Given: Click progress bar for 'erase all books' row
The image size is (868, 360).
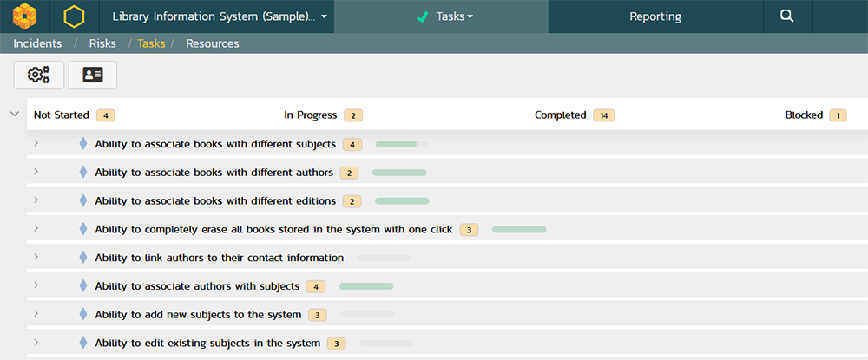Looking at the screenshot, I should point(519,230).
